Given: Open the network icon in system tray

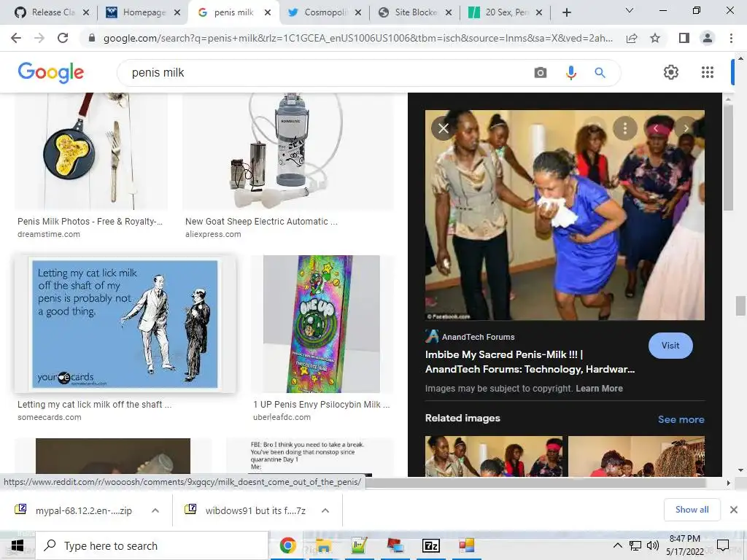Looking at the screenshot, I should coord(635,545).
